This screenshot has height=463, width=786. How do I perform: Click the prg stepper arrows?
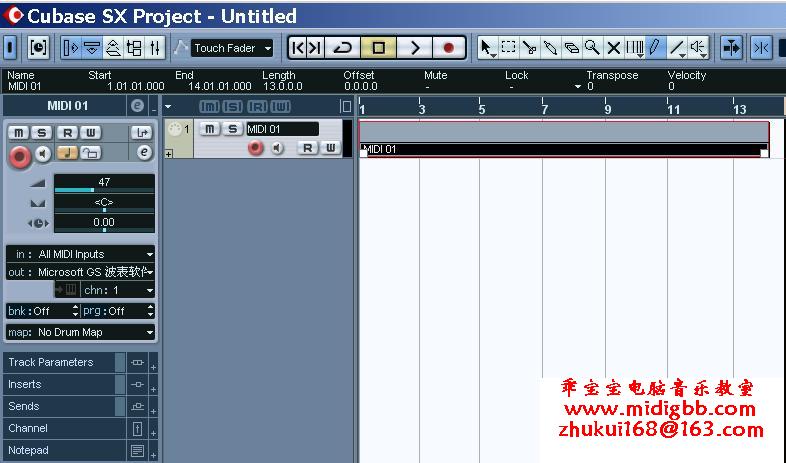point(150,311)
